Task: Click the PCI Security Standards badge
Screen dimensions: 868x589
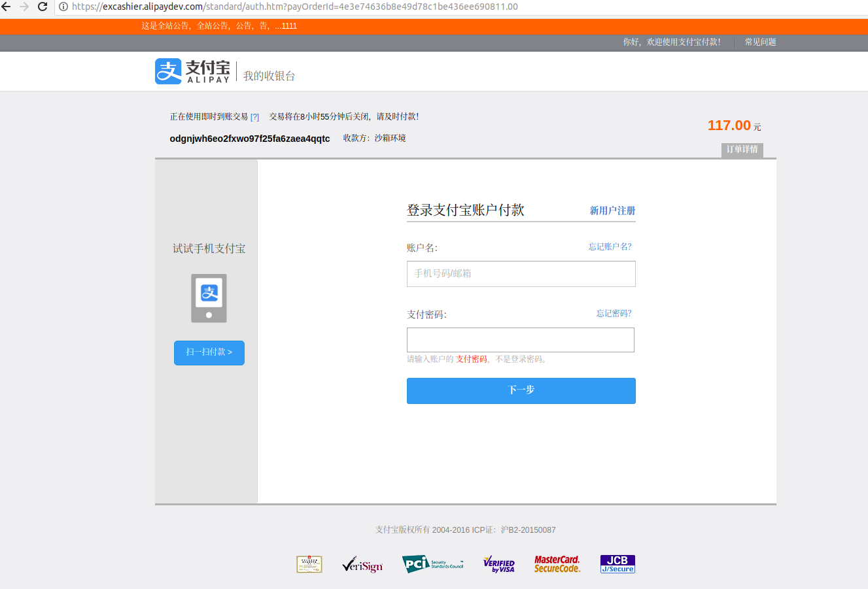Action: tap(432, 564)
